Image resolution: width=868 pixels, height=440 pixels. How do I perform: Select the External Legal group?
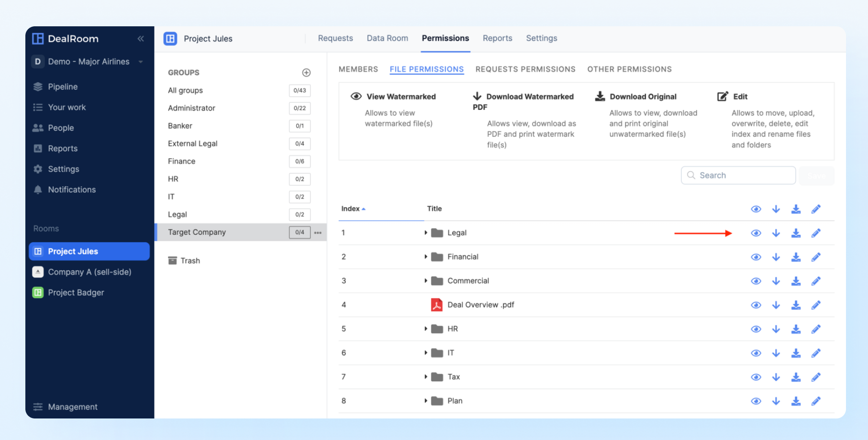coord(192,143)
